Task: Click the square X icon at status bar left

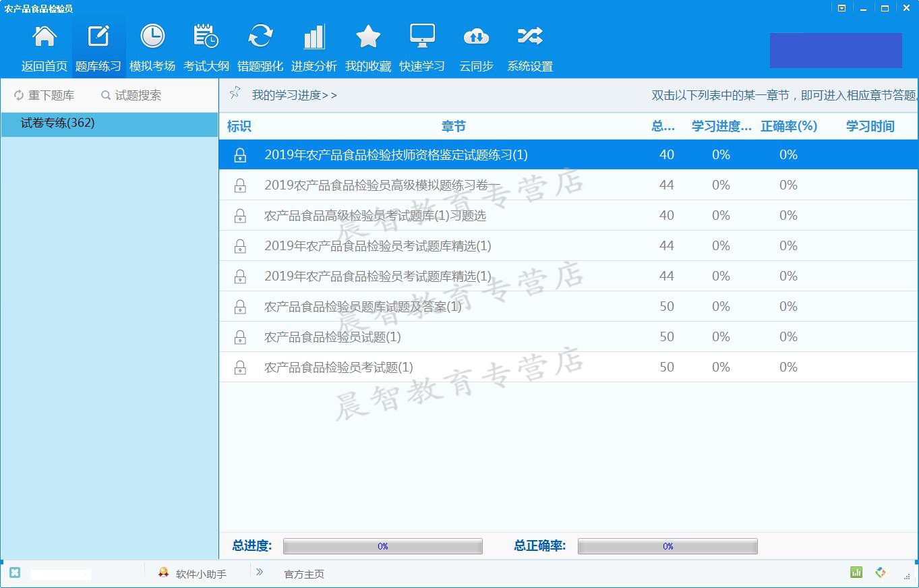Action: (15, 572)
